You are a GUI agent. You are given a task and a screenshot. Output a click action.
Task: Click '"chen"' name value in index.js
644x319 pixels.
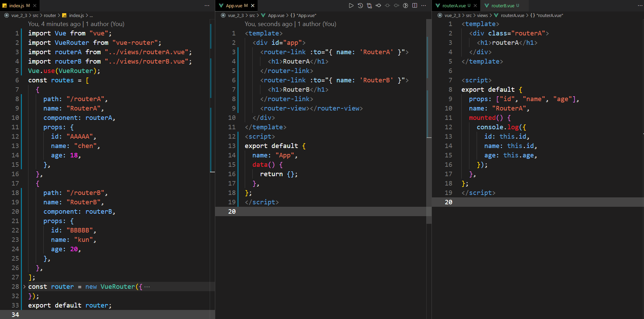click(85, 146)
